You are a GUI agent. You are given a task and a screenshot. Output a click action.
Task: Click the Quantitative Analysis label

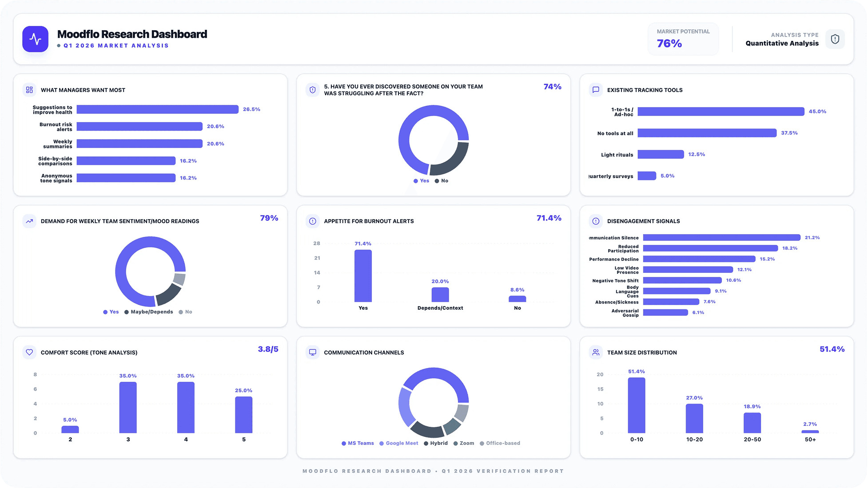782,43
